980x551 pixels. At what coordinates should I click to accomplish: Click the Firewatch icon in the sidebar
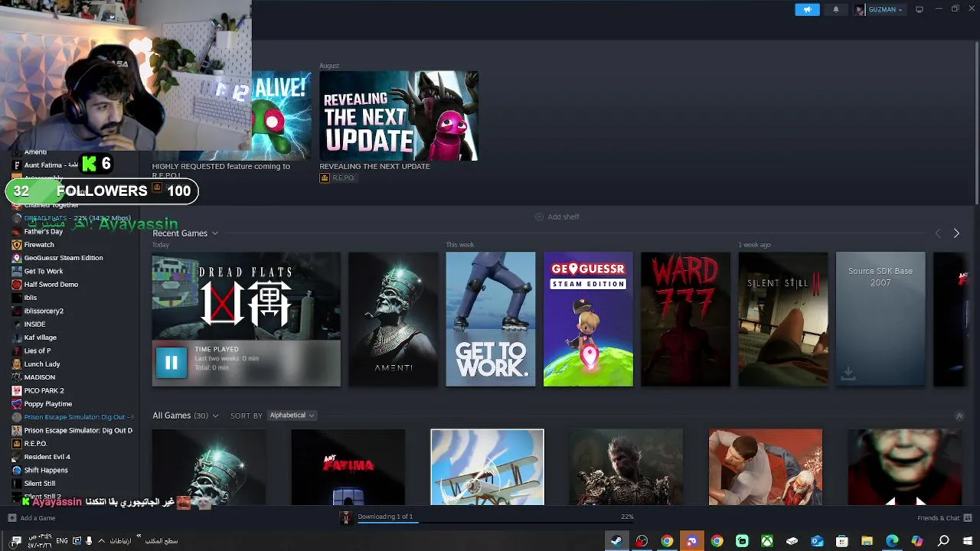(x=17, y=245)
